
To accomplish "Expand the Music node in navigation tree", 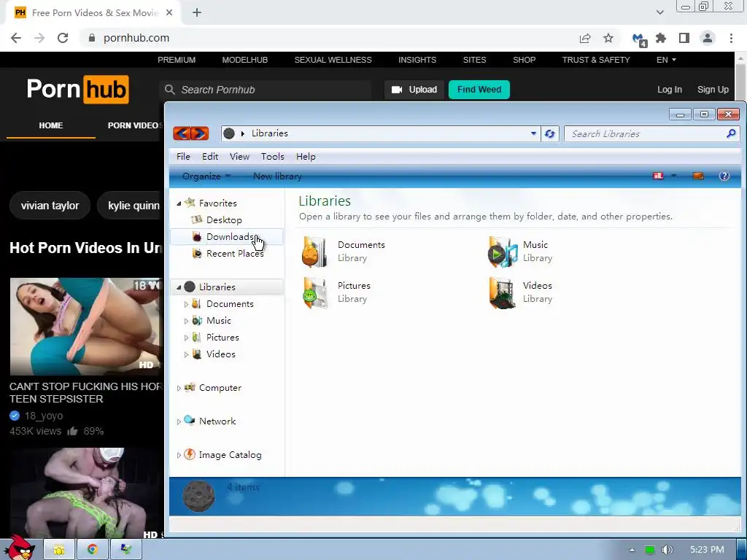I will (186, 321).
